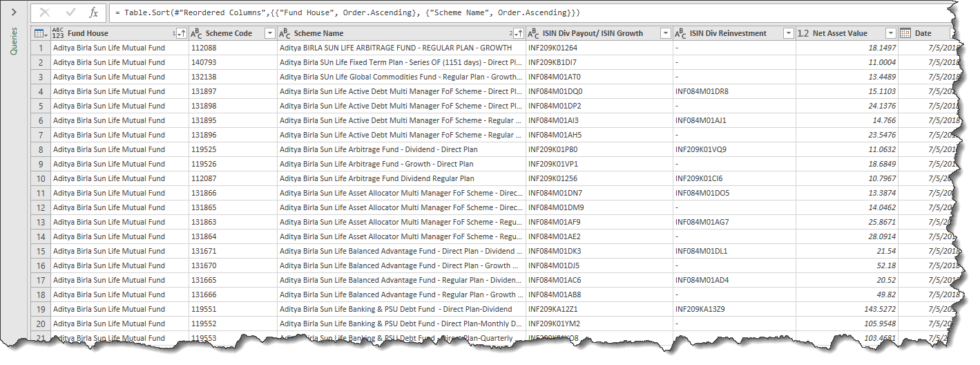Select Arbitrage Fund Dividend Regular Plan cell
The image size is (980, 365).
[401, 178]
